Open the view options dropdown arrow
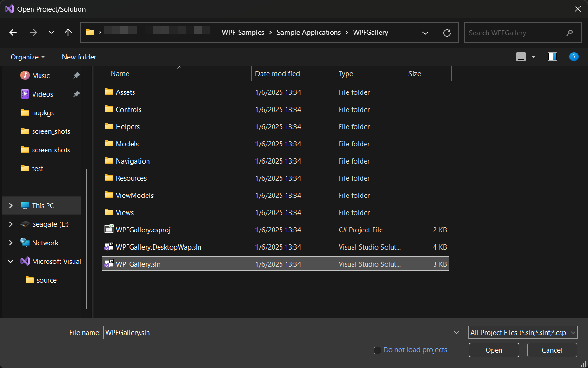The image size is (588, 368). [533, 57]
